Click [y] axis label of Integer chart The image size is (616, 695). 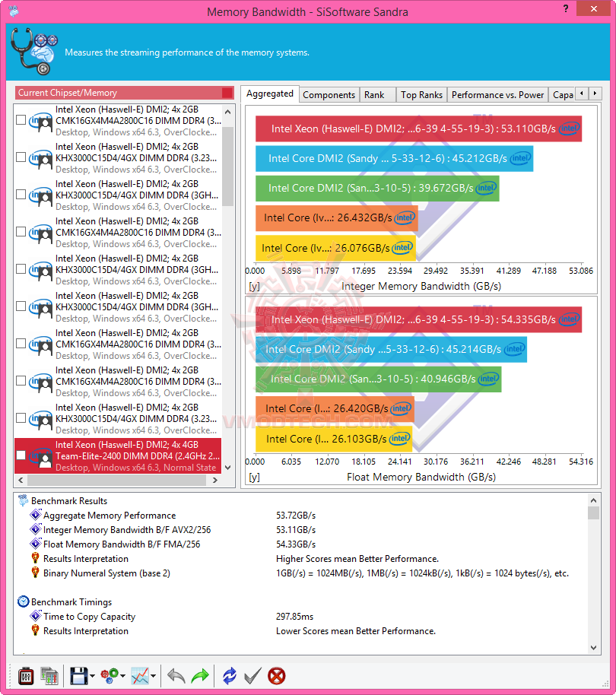click(254, 287)
